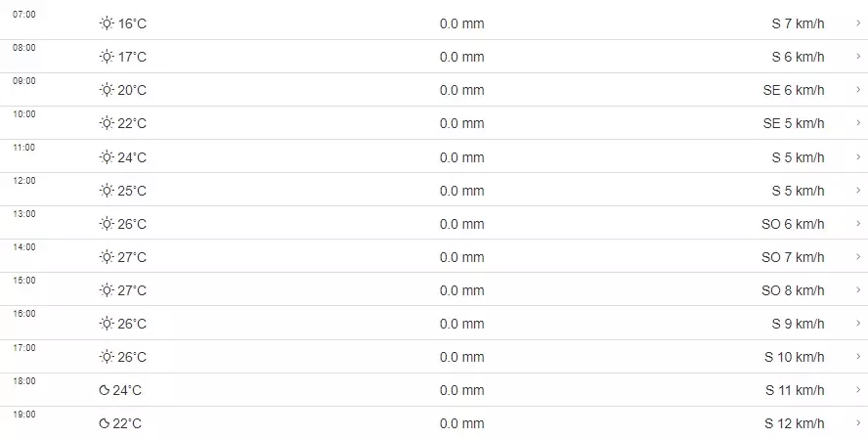Click the 0.0 mm precipitation at 12:00
This screenshot has width=868, height=439.
point(461,191)
